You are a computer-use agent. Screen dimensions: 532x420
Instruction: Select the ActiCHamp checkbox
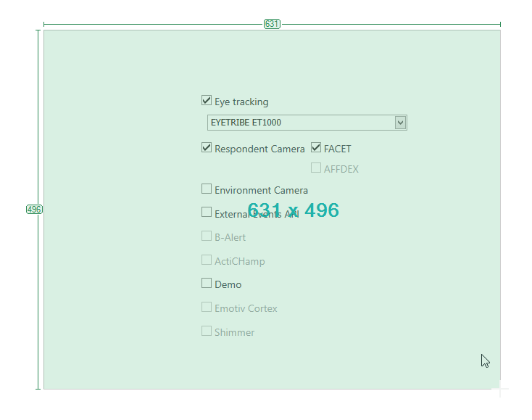coord(207,260)
